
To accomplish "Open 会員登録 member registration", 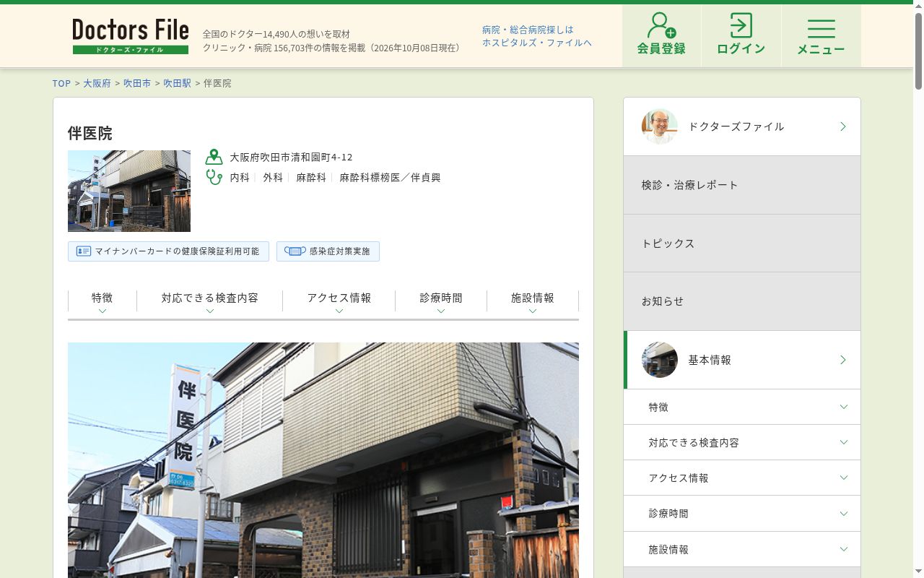I will click(661, 35).
